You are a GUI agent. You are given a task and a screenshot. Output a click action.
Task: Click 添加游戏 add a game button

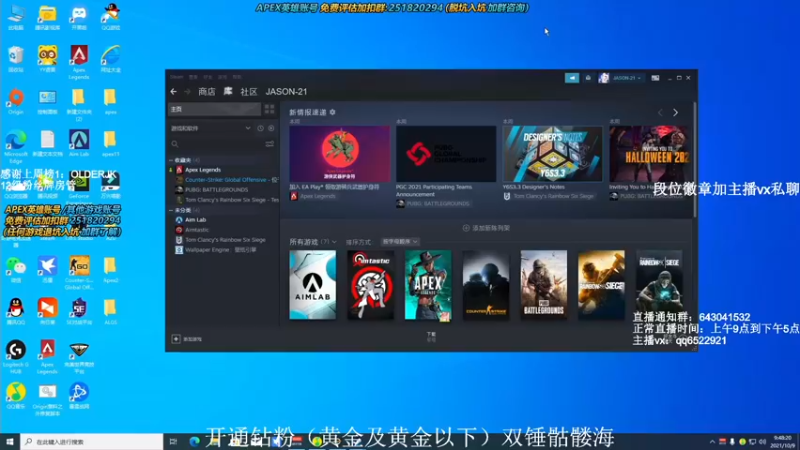pos(187,339)
